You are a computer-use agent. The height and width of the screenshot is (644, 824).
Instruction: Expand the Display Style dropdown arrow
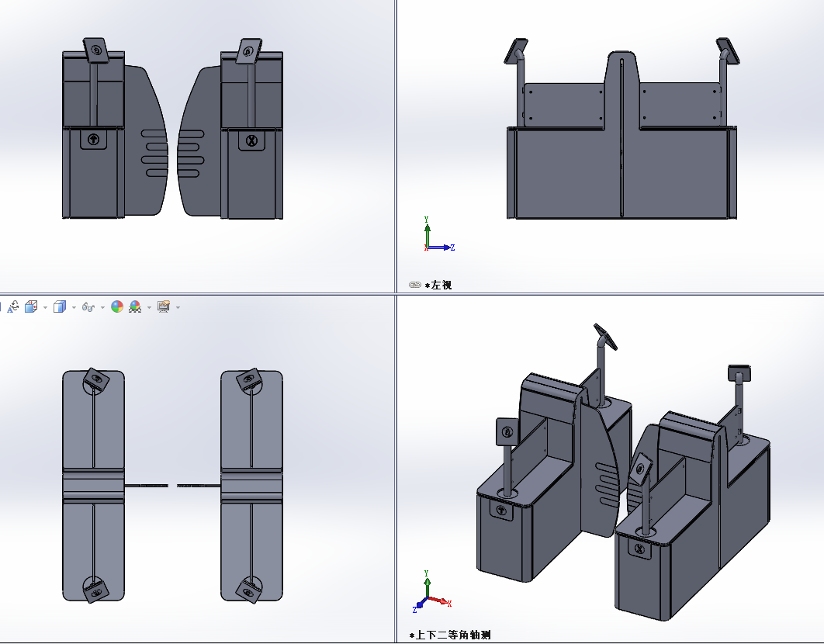tap(74, 307)
